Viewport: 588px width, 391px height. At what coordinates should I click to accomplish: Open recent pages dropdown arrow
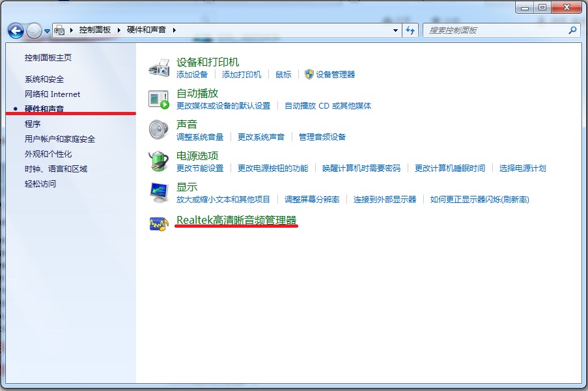(48, 31)
